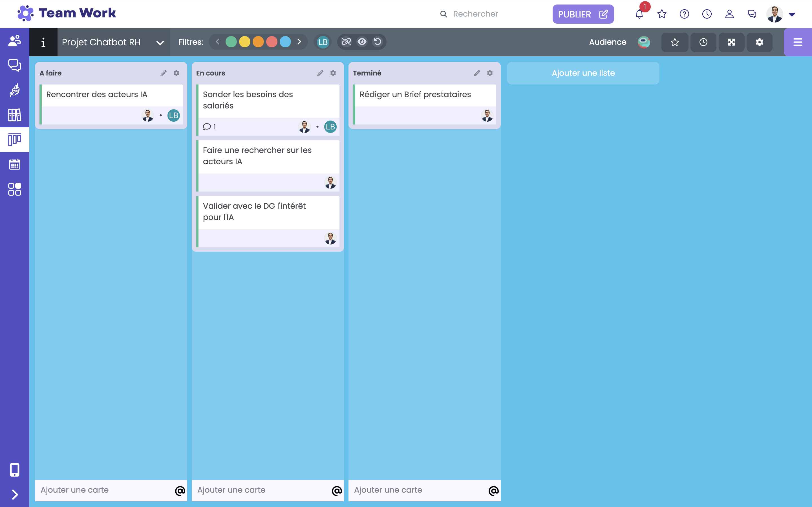Click the board info icon
The width and height of the screenshot is (812, 507).
43,42
